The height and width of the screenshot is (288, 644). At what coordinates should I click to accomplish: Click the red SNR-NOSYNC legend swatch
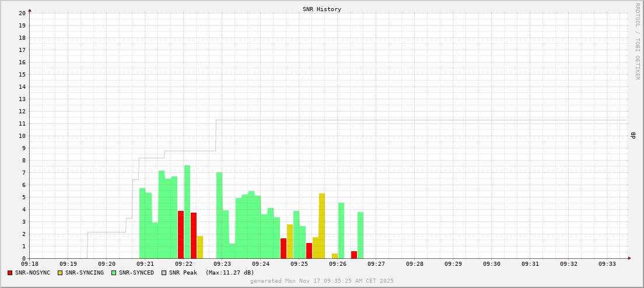click(x=10, y=273)
